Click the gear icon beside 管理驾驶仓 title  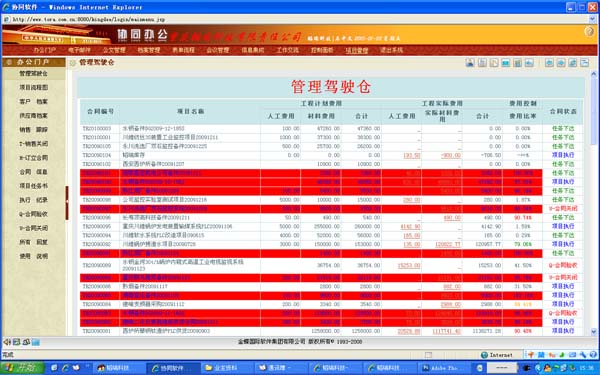(73, 63)
